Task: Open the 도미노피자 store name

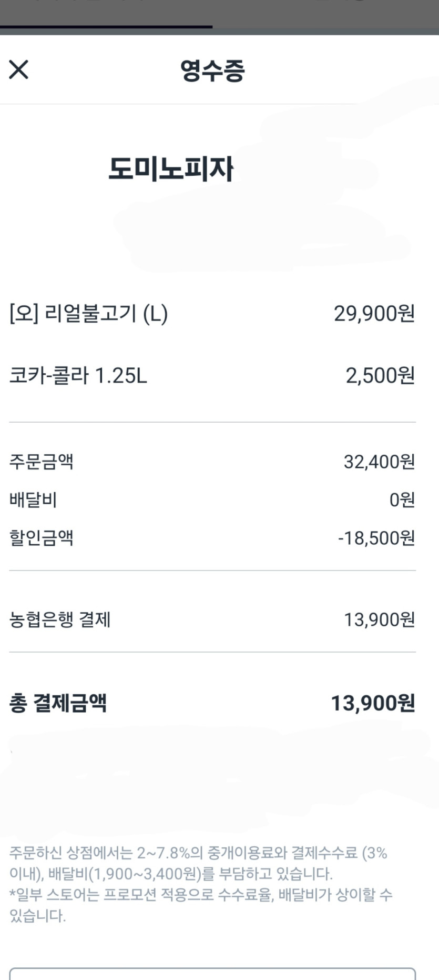Action: 171,169
